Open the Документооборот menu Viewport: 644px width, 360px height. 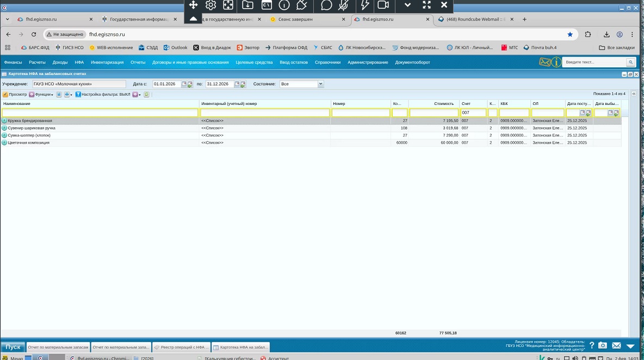(x=412, y=63)
